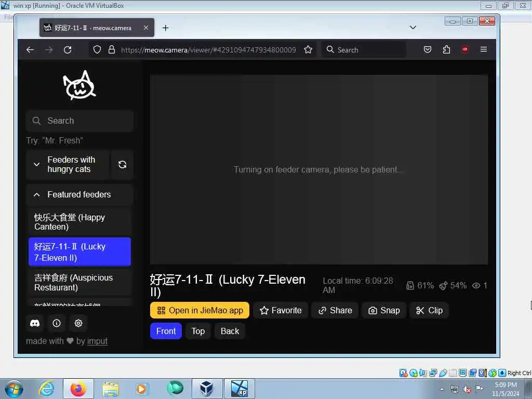This screenshot has height=399, width=532.
Task: Close the meow.camera tab
Action: pyautogui.click(x=146, y=28)
